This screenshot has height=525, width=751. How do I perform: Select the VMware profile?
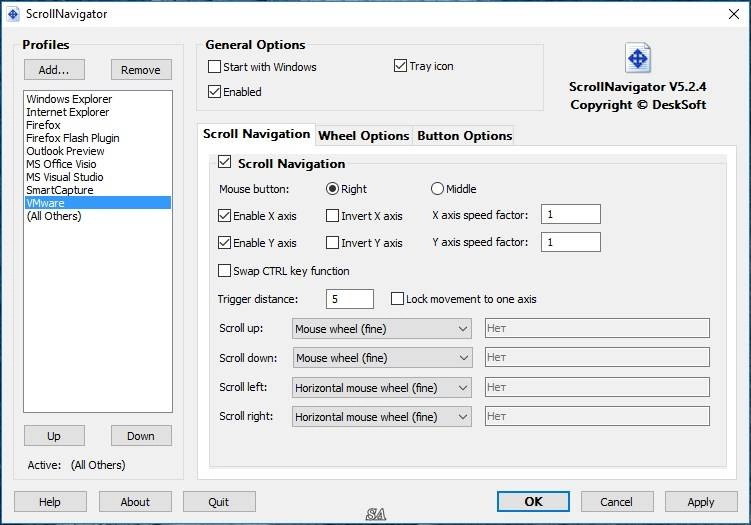pos(98,203)
